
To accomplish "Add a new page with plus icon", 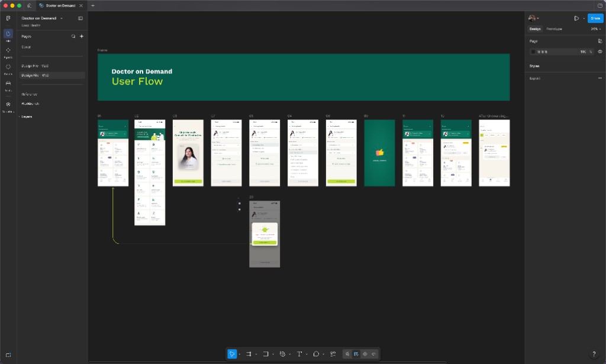I will (x=82, y=36).
